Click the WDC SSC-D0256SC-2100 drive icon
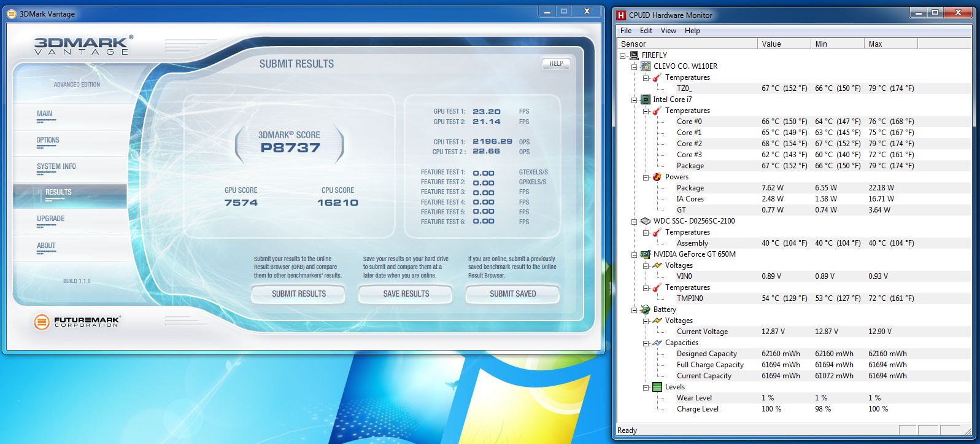 click(646, 221)
